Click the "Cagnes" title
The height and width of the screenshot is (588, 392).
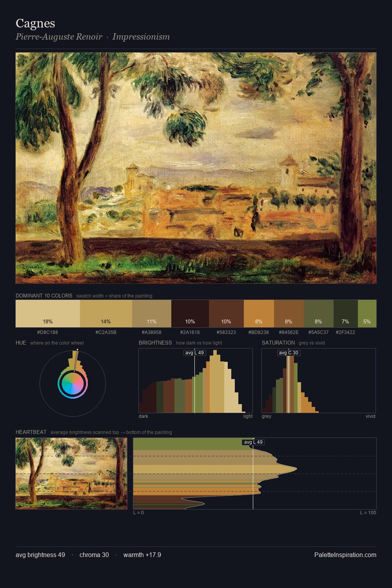point(35,23)
